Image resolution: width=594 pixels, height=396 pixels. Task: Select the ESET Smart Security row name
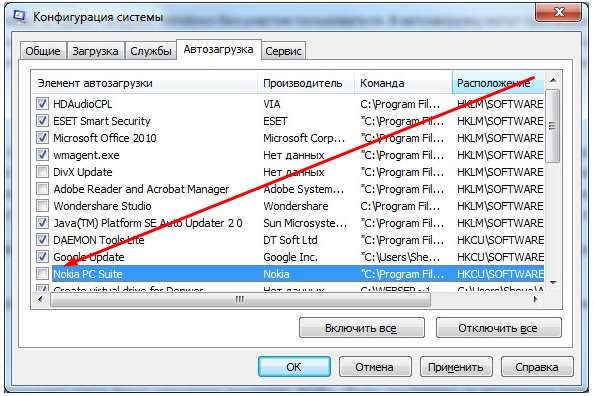[102, 121]
